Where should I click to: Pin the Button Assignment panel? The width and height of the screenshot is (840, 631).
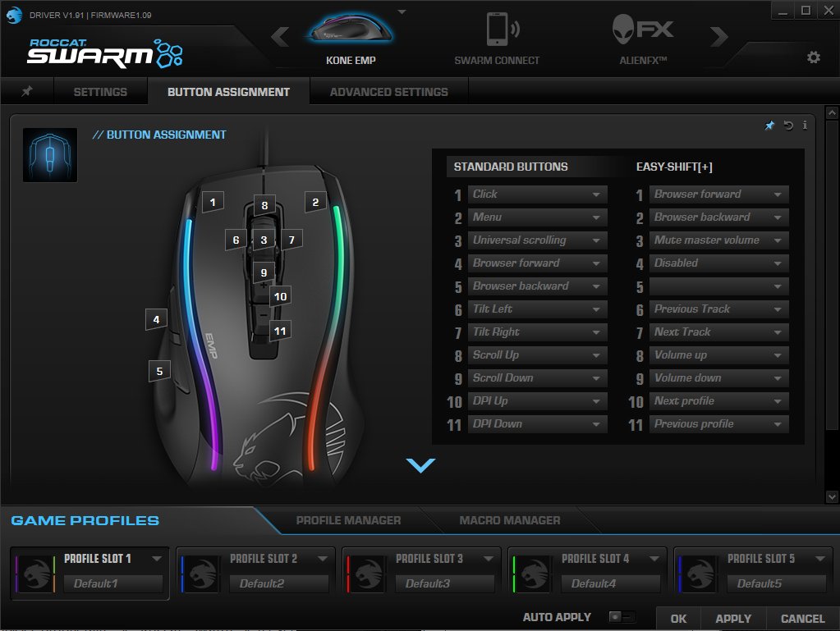(769, 125)
